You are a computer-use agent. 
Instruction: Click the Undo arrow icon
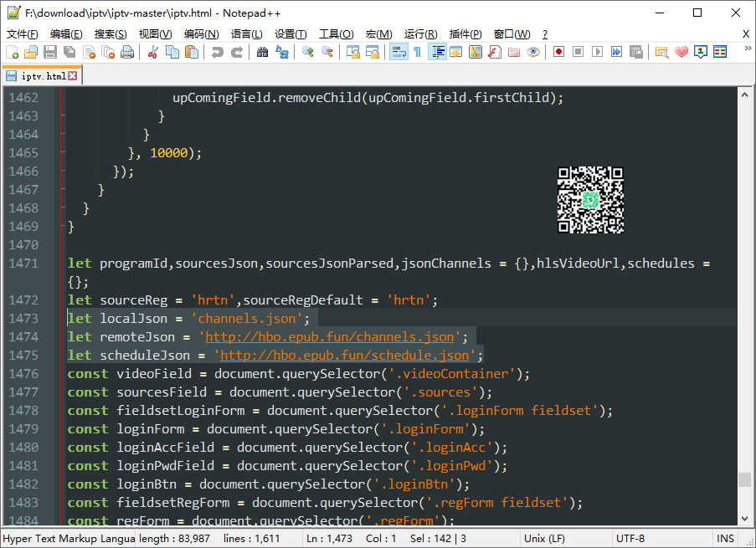click(x=218, y=52)
